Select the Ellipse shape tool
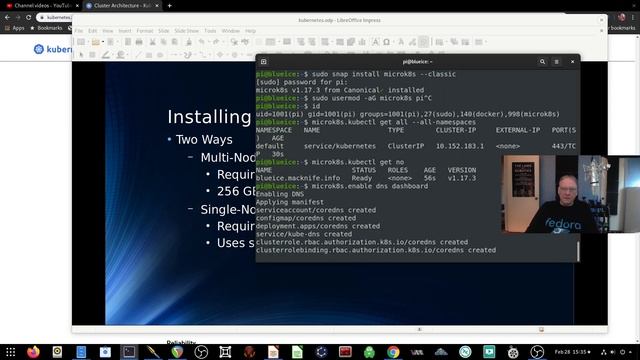The image size is (640, 360). tap(160, 55)
